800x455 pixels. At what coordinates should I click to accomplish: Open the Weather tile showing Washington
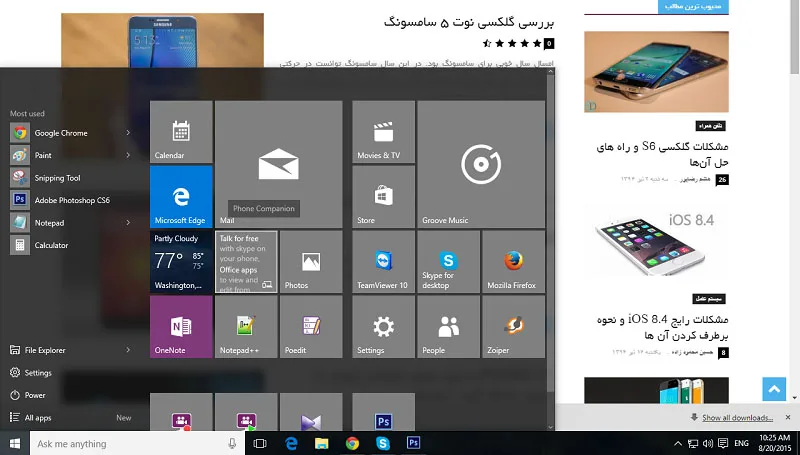point(181,262)
